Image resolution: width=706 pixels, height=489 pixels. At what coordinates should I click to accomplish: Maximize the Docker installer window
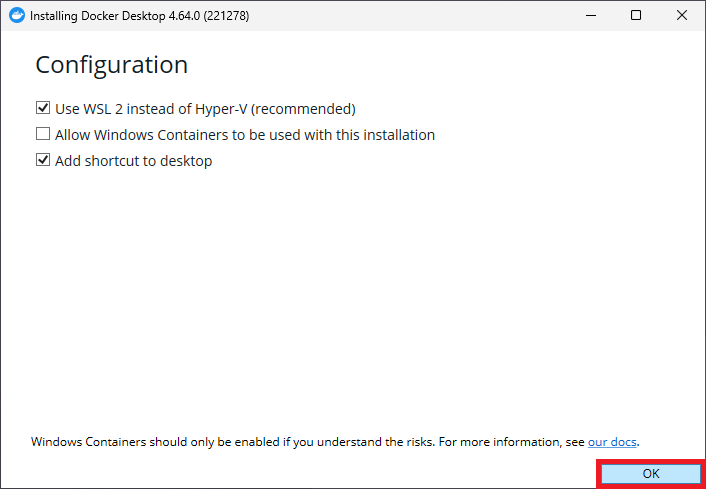pyautogui.click(x=636, y=16)
